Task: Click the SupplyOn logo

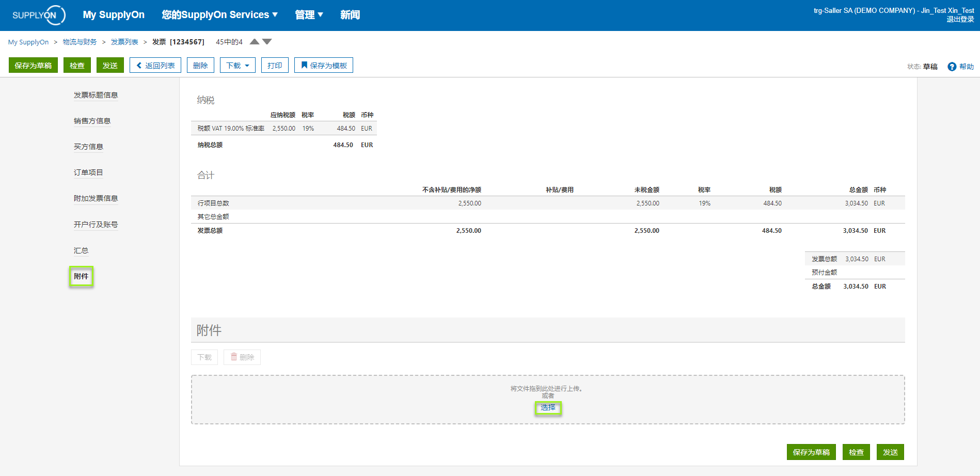Action: tap(39, 15)
